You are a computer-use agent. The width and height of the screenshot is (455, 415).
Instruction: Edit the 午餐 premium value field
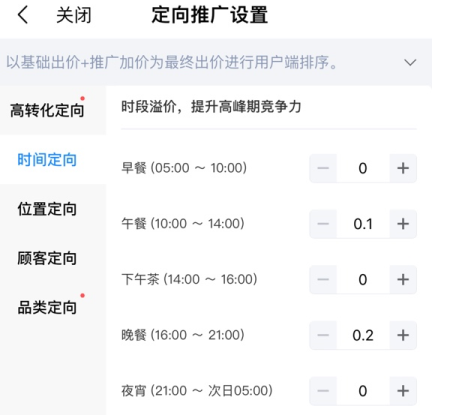tap(363, 224)
